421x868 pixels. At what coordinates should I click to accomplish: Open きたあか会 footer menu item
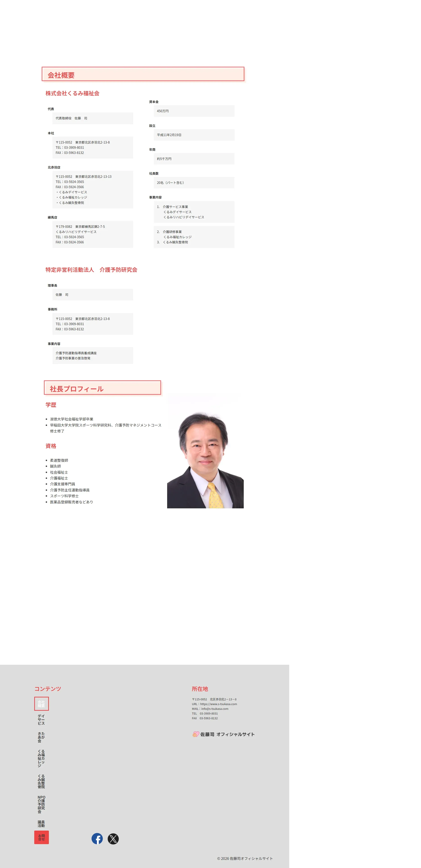tap(41, 737)
